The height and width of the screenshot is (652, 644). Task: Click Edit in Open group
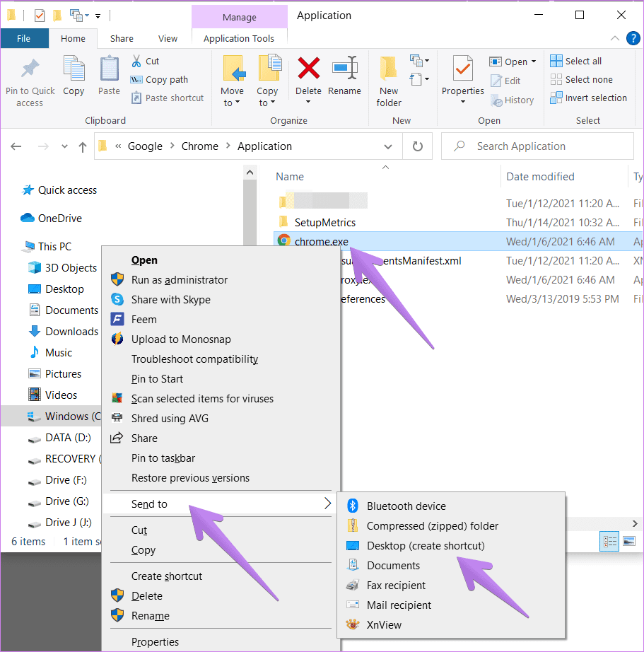pyautogui.click(x=505, y=81)
